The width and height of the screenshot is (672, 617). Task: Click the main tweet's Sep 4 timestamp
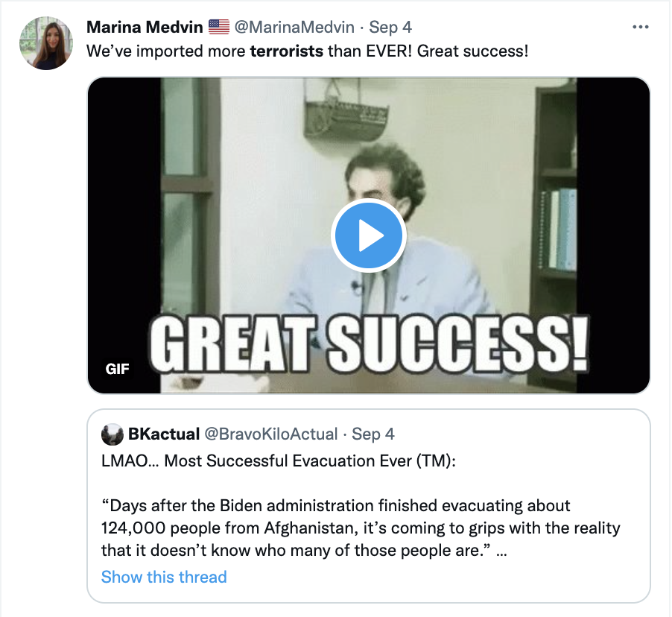coord(390,27)
